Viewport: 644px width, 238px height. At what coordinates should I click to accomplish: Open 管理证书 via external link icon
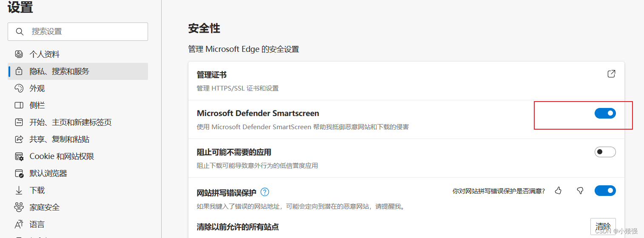point(611,74)
